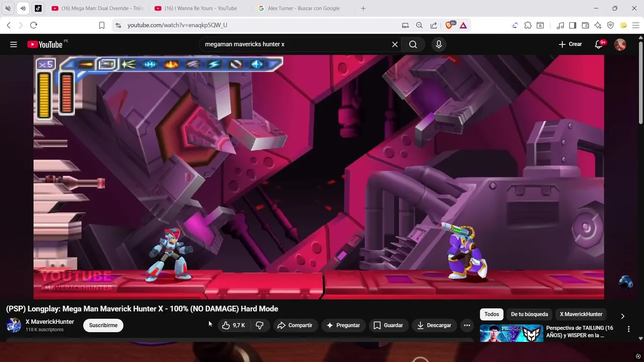The width and height of the screenshot is (644, 362).
Task: Save video with Guardar button
Action: (x=388, y=325)
